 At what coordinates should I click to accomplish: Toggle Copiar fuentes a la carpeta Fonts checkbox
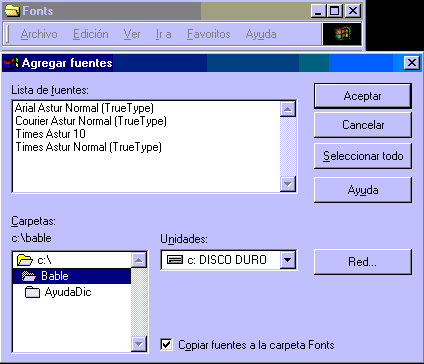pos(166,345)
